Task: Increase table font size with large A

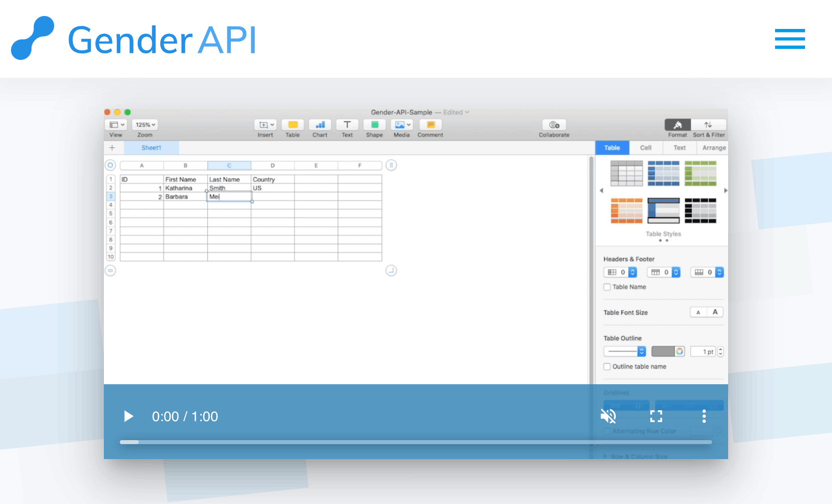Action: pyautogui.click(x=715, y=312)
